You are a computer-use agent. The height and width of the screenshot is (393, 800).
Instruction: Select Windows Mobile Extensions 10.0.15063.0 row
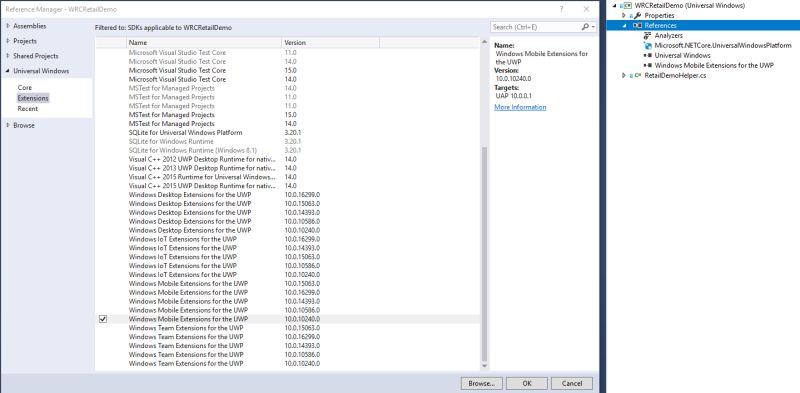[288, 283]
